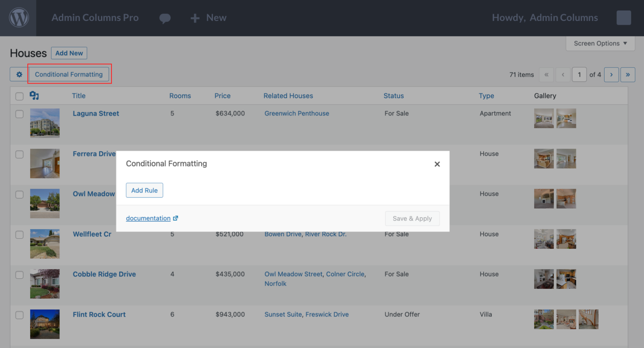Click the user avatar in admin bar

coord(623,18)
